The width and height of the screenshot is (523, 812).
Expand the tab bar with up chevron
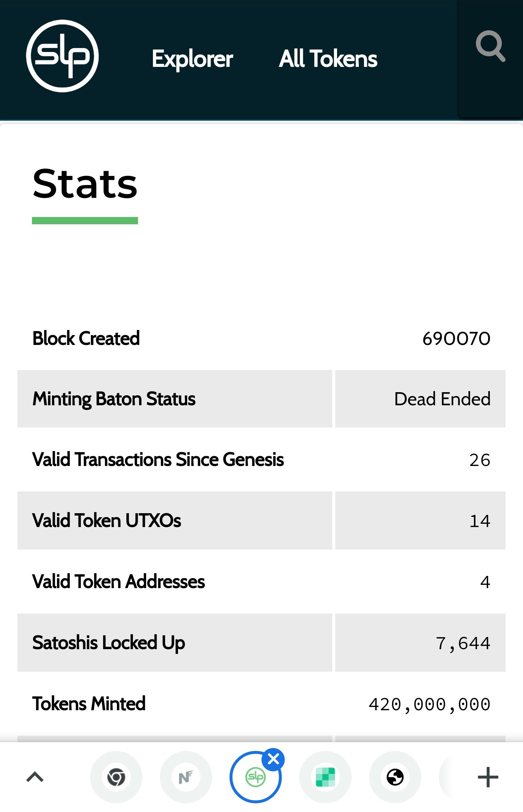35,777
